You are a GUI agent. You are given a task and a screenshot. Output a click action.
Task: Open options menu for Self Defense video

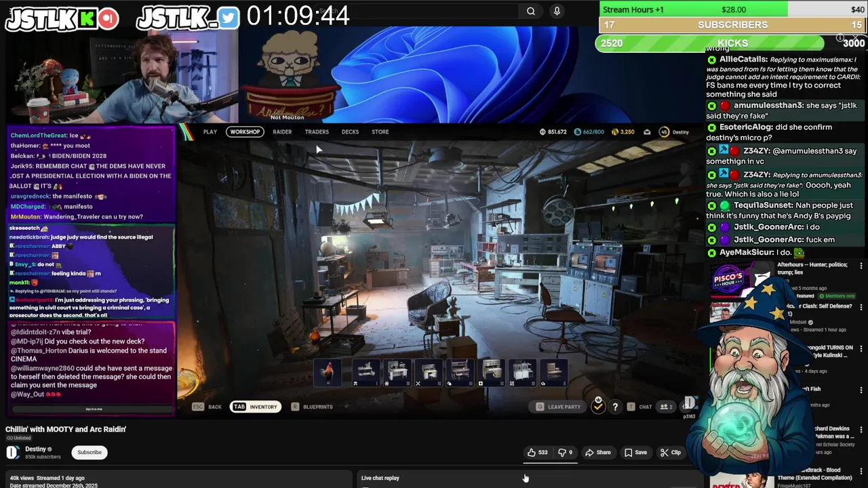point(861,307)
